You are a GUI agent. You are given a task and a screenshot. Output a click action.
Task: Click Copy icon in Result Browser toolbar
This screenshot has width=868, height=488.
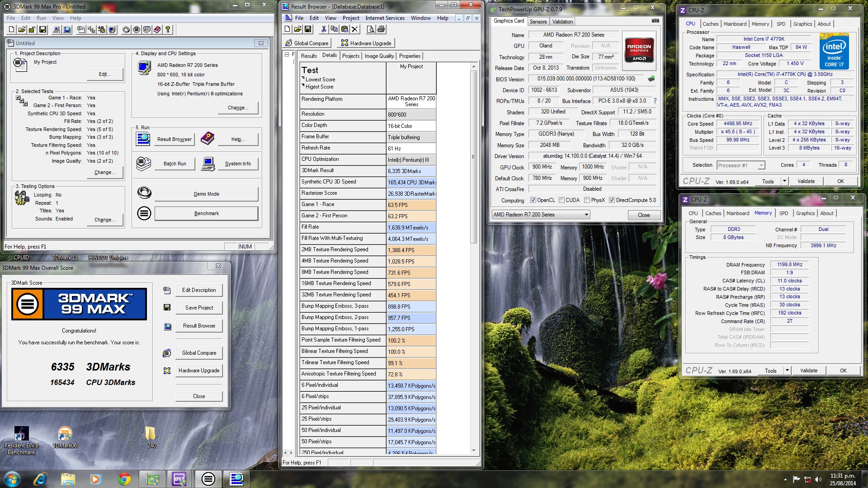click(334, 29)
